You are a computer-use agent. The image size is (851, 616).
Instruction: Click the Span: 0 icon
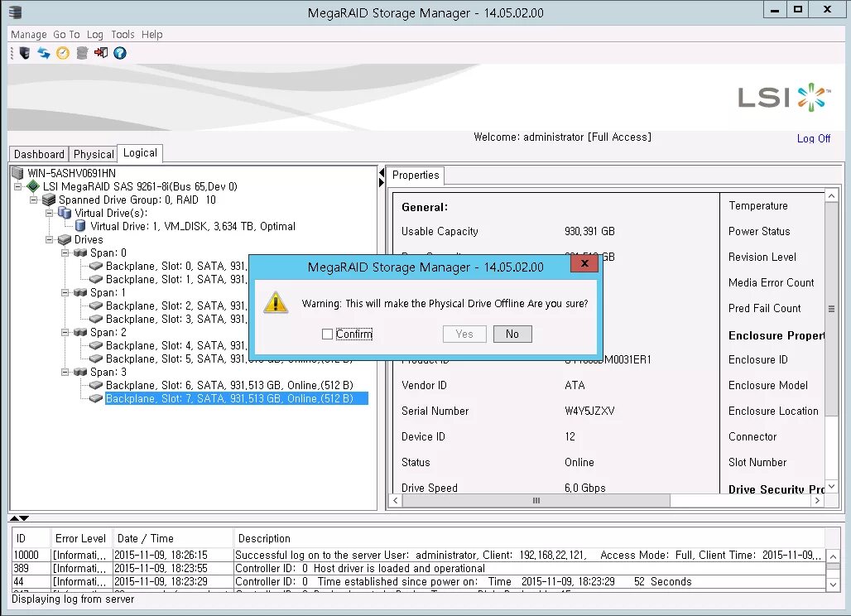click(80, 253)
